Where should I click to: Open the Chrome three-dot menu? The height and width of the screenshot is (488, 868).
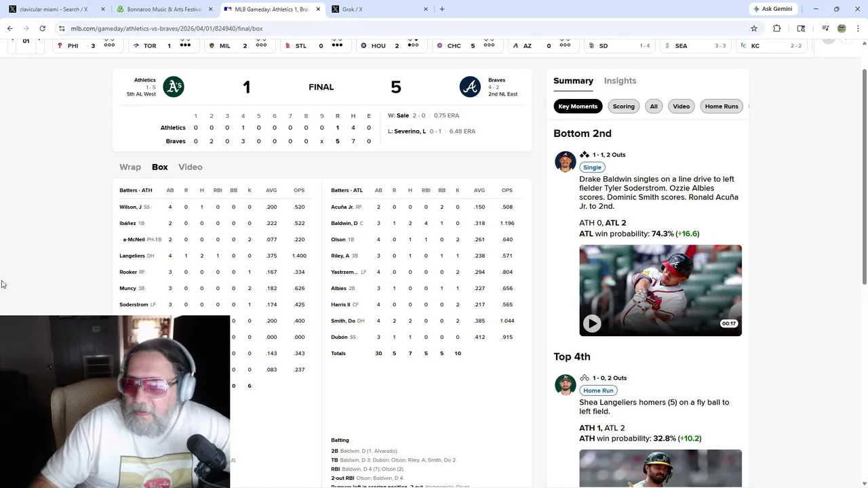click(x=858, y=28)
